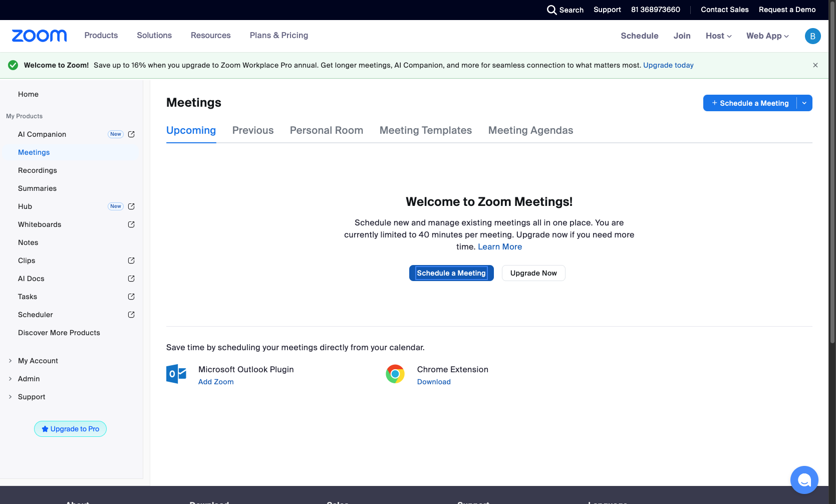The width and height of the screenshot is (836, 504).
Task: Click the Chrome Extension Download link
Action: click(x=434, y=382)
